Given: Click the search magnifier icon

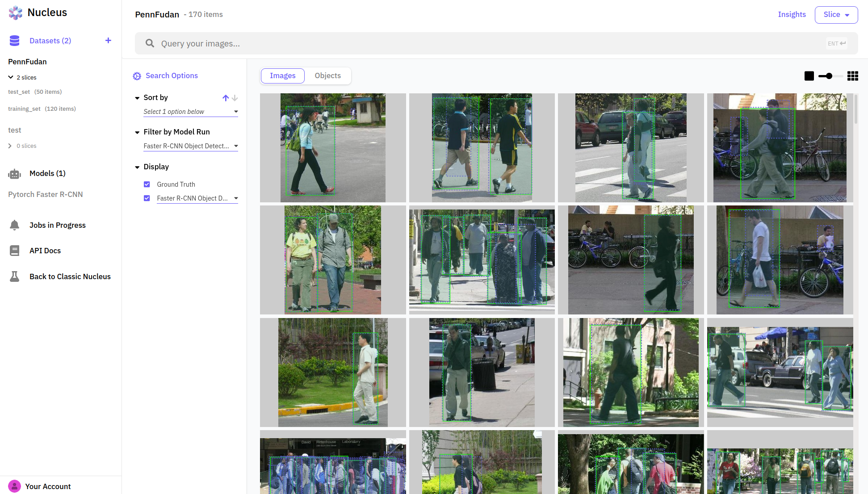Looking at the screenshot, I should pyautogui.click(x=150, y=43).
